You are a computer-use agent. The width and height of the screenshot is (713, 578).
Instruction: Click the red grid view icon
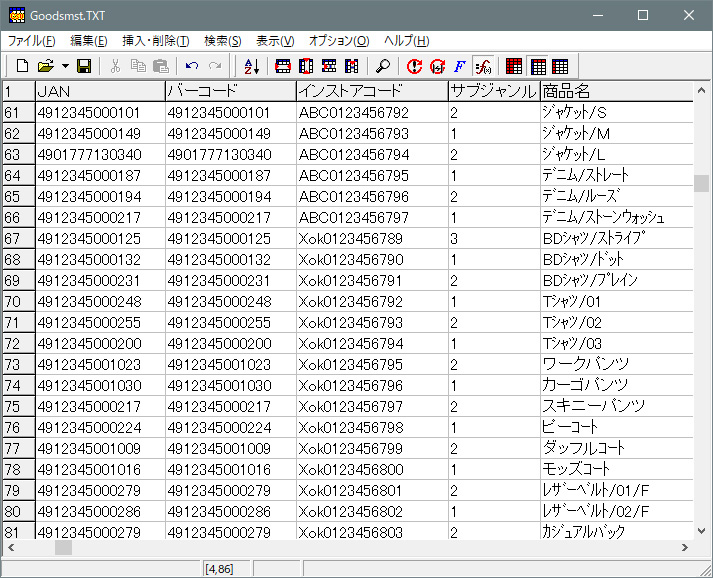point(514,66)
